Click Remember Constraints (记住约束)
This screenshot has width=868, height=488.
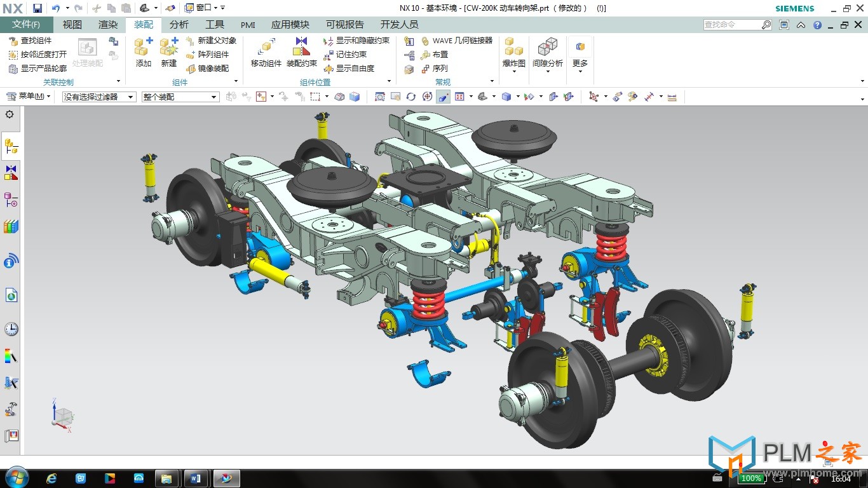pos(345,55)
